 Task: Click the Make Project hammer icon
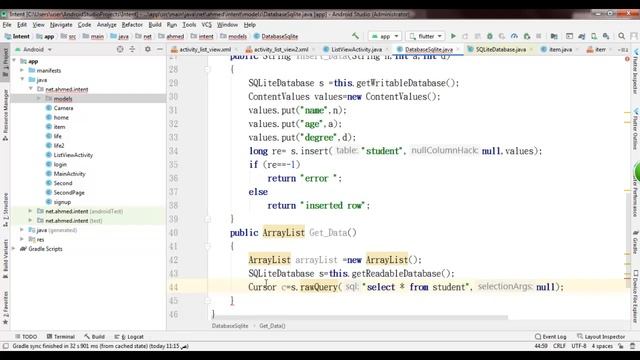(x=356, y=36)
